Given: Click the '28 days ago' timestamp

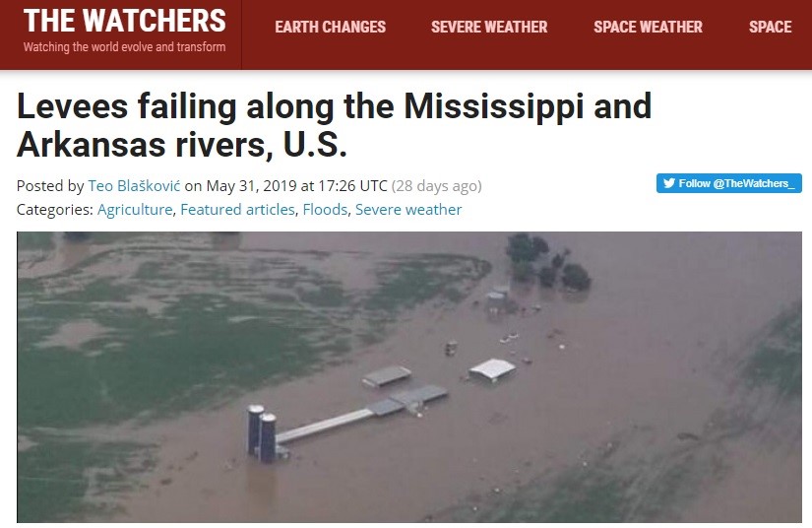Looking at the screenshot, I should click(437, 185).
